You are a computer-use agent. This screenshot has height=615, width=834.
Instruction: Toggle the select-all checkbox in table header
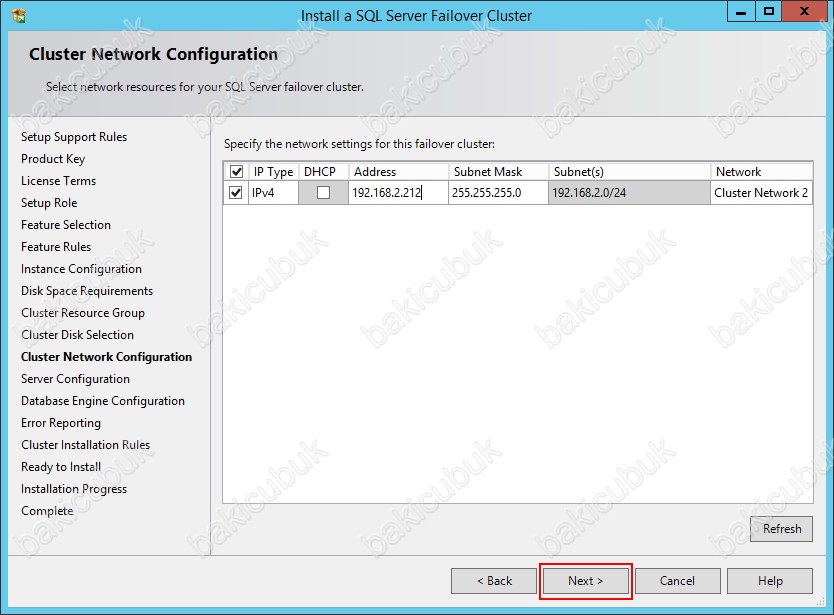click(x=236, y=171)
